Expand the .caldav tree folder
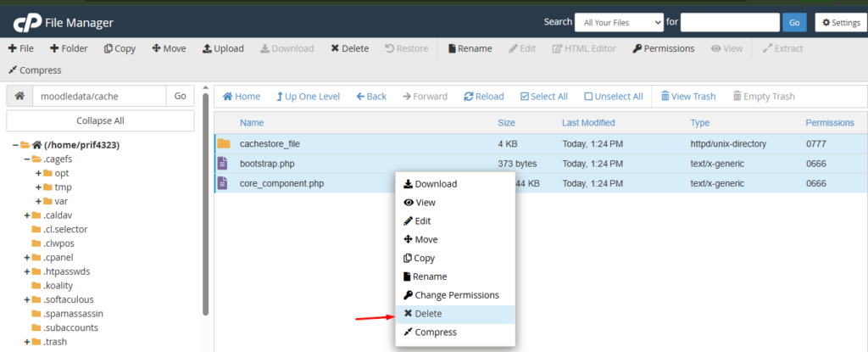The width and height of the screenshot is (868, 352). [x=26, y=215]
